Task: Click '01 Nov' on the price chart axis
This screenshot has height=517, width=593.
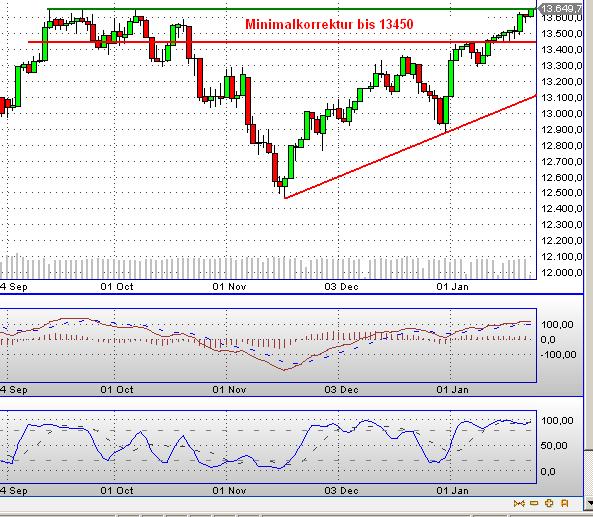Action: [x=229, y=287]
